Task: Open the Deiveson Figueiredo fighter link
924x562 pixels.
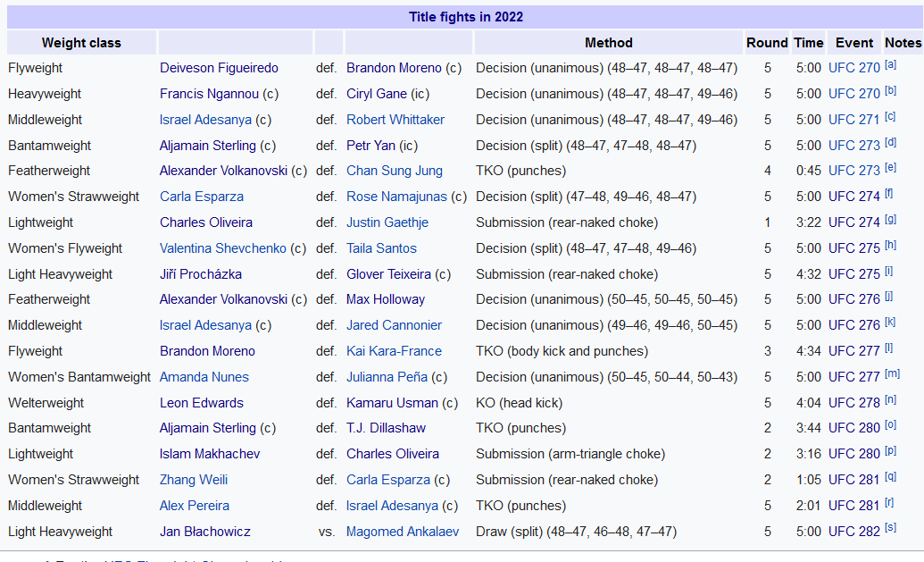Action: tap(219, 68)
